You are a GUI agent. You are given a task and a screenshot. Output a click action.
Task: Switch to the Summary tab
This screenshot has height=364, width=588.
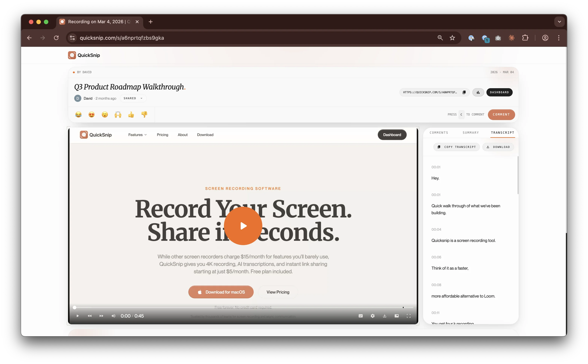click(471, 133)
